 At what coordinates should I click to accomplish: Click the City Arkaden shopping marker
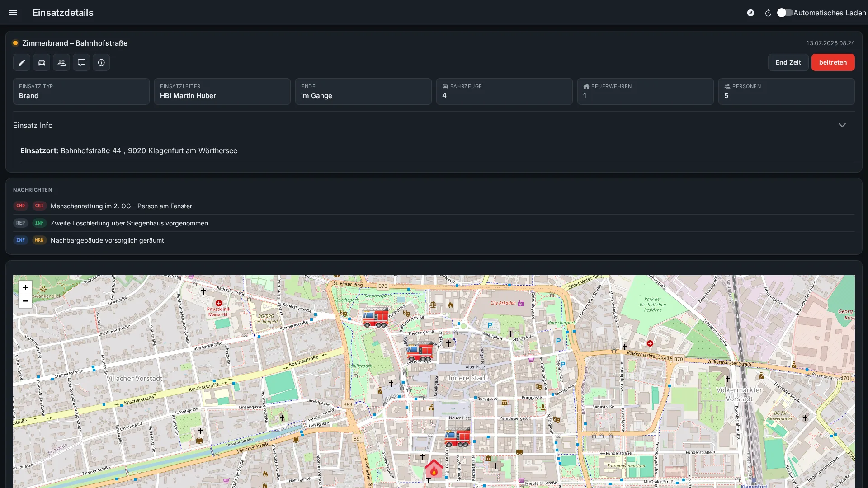click(x=521, y=303)
